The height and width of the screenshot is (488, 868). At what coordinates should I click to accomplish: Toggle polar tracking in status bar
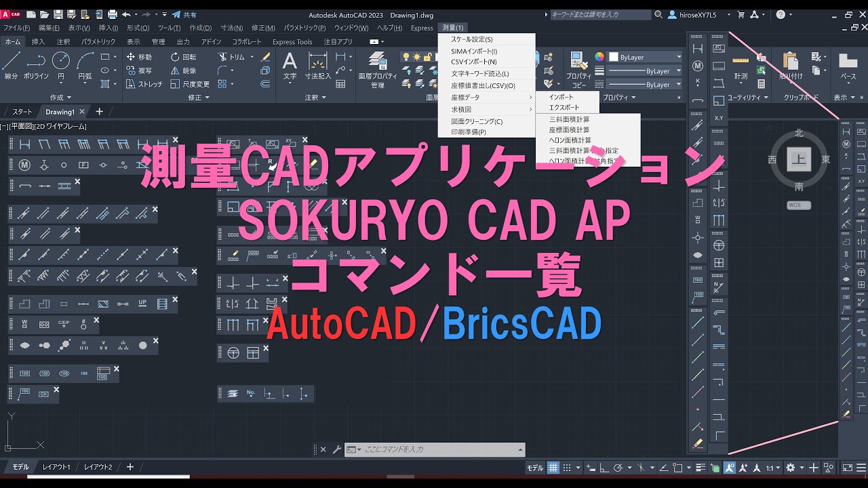pyautogui.click(x=617, y=468)
